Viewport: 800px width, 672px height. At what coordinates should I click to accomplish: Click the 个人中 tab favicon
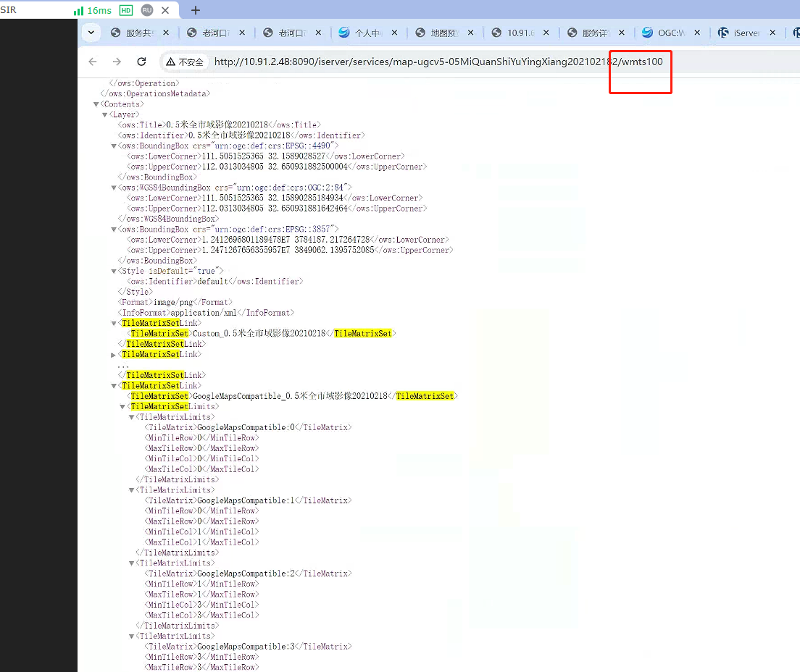(344, 33)
